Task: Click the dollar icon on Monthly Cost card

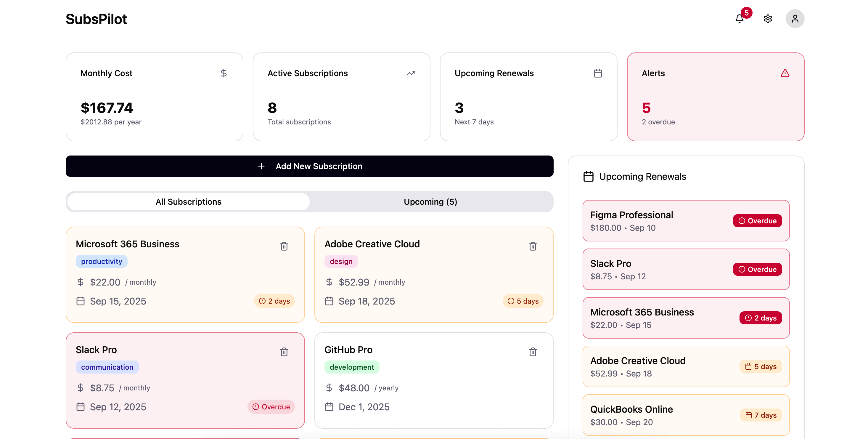Action: click(x=224, y=73)
